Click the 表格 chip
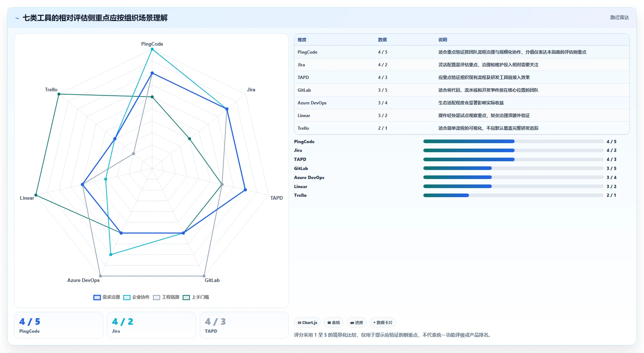Screen dimensions: 644x353 pyautogui.click(x=333, y=323)
